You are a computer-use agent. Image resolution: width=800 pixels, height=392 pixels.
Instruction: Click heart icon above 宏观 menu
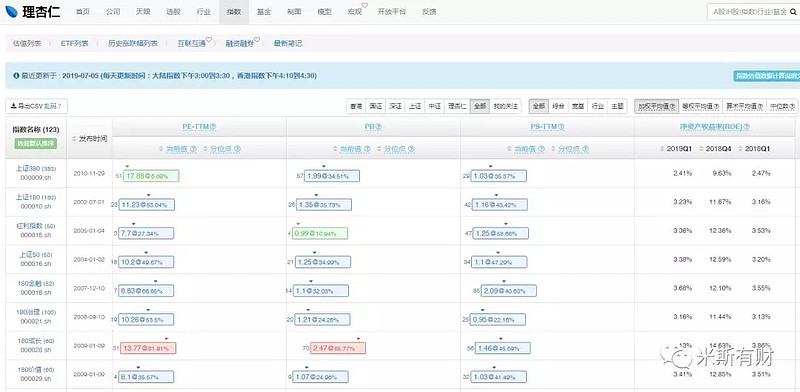(365, 6)
